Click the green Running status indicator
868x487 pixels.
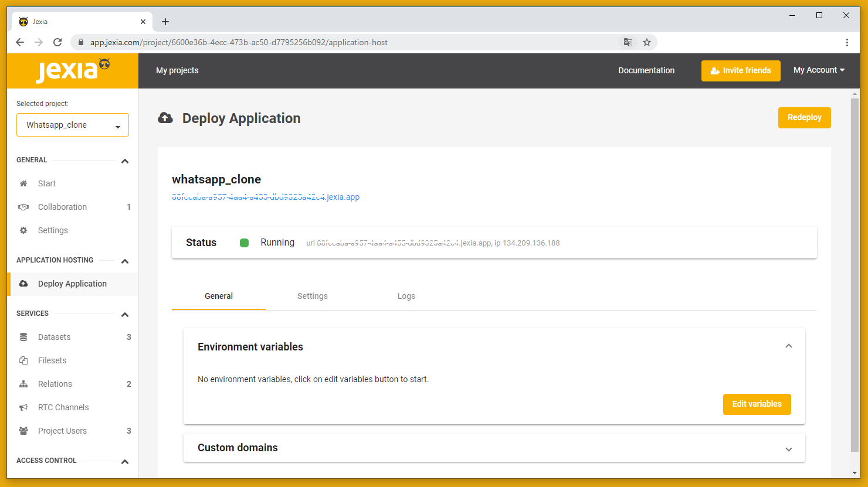[245, 243]
